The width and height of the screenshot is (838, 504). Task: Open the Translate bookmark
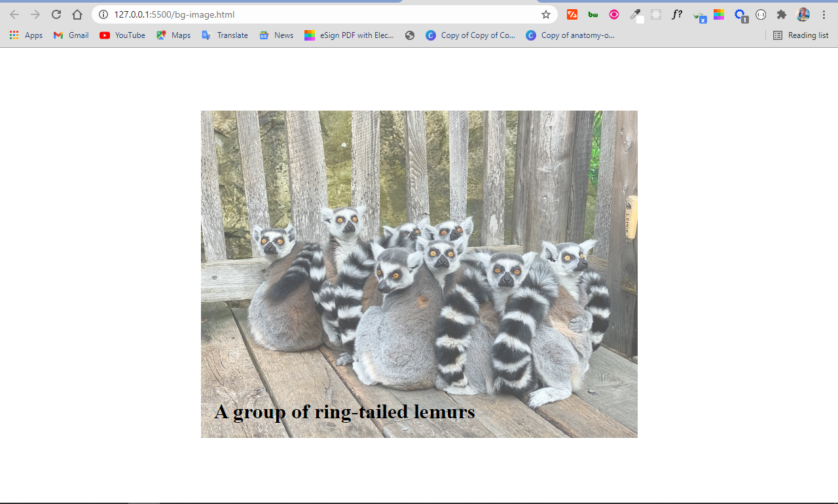click(225, 35)
